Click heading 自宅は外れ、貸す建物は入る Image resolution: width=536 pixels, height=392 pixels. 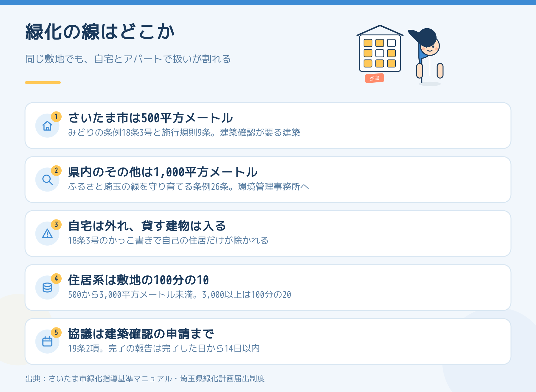click(x=147, y=226)
